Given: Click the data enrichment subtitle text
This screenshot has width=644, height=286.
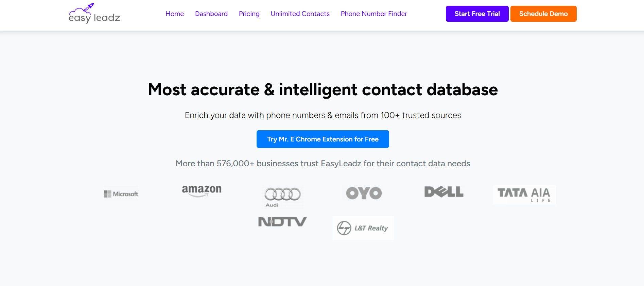Looking at the screenshot, I should (x=323, y=115).
